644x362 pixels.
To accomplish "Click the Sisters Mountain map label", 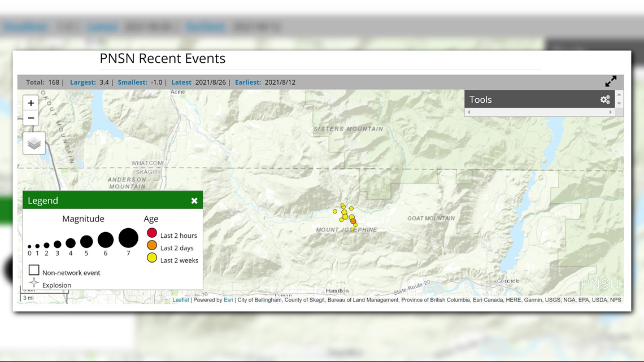I will pyautogui.click(x=349, y=129).
